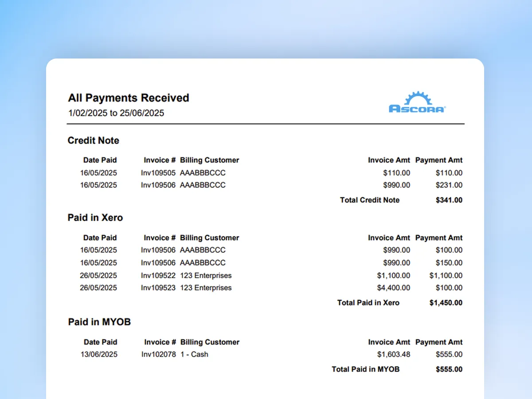Click the $1,450.00 Xero total
The width and height of the screenshot is (532, 399).
tap(446, 303)
